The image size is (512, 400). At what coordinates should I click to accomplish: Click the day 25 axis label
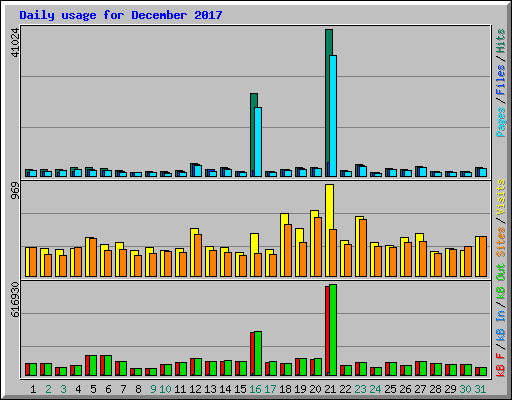[x=390, y=389]
